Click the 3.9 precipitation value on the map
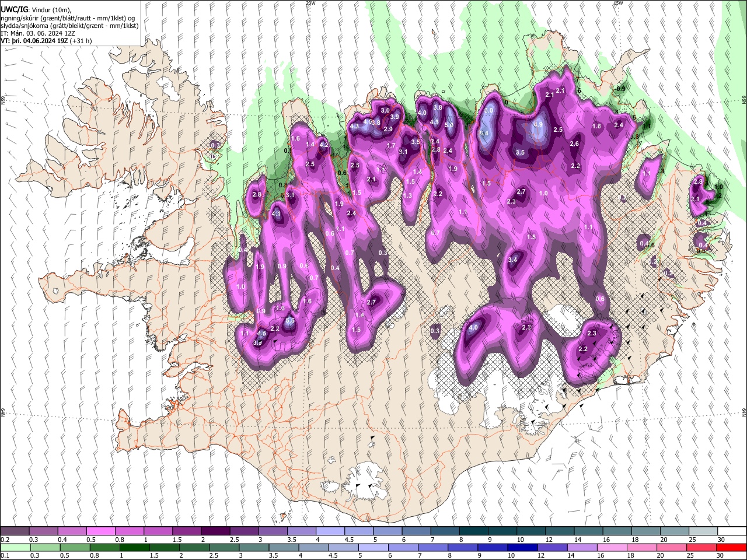Viewport: 747px width, 560px height. tap(395, 117)
